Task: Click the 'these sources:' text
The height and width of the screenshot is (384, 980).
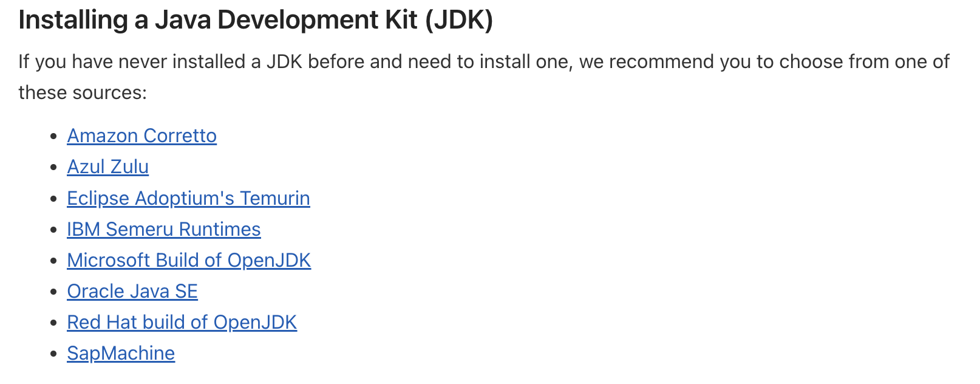Action: coord(83,93)
